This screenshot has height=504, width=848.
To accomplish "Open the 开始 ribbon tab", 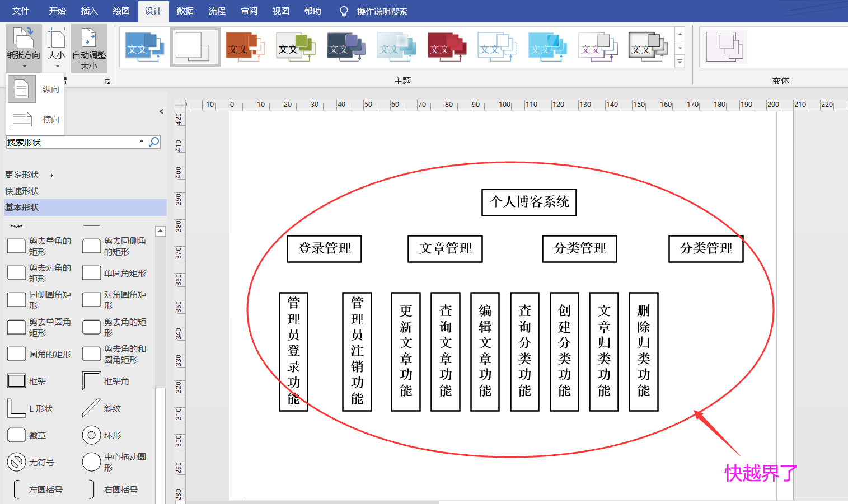I will point(56,11).
